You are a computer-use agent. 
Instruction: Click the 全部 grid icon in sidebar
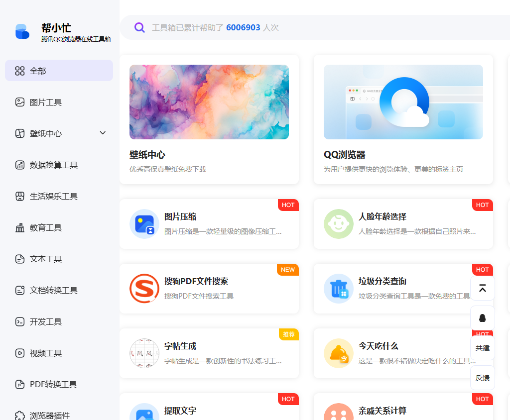pos(20,71)
